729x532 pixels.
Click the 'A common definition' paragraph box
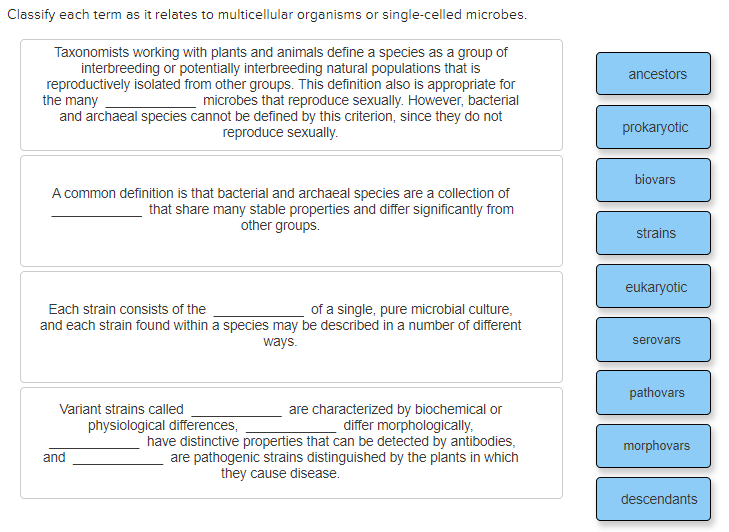(292, 211)
